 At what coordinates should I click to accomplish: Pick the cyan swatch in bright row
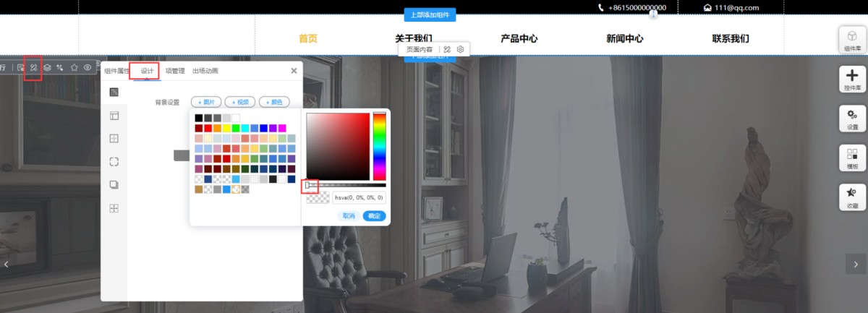[x=245, y=128]
